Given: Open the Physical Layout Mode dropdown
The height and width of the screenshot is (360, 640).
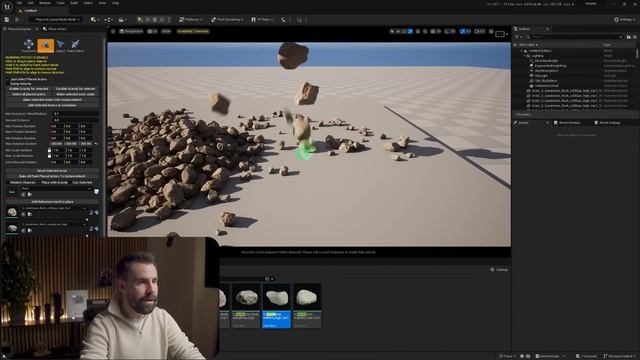Looking at the screenshot, I should click(x=57, y=19).
